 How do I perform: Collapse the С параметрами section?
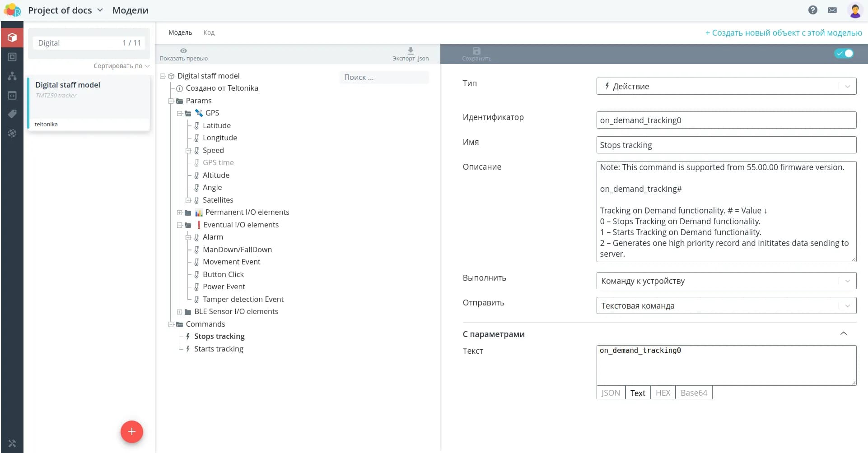coord(843,333)
